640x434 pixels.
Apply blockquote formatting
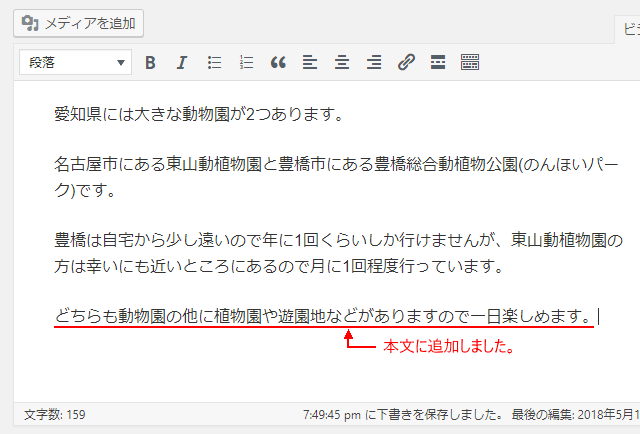click(278, 62)
